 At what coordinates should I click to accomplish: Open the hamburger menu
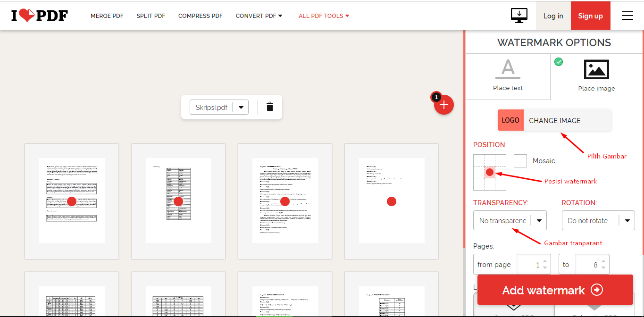627,15
